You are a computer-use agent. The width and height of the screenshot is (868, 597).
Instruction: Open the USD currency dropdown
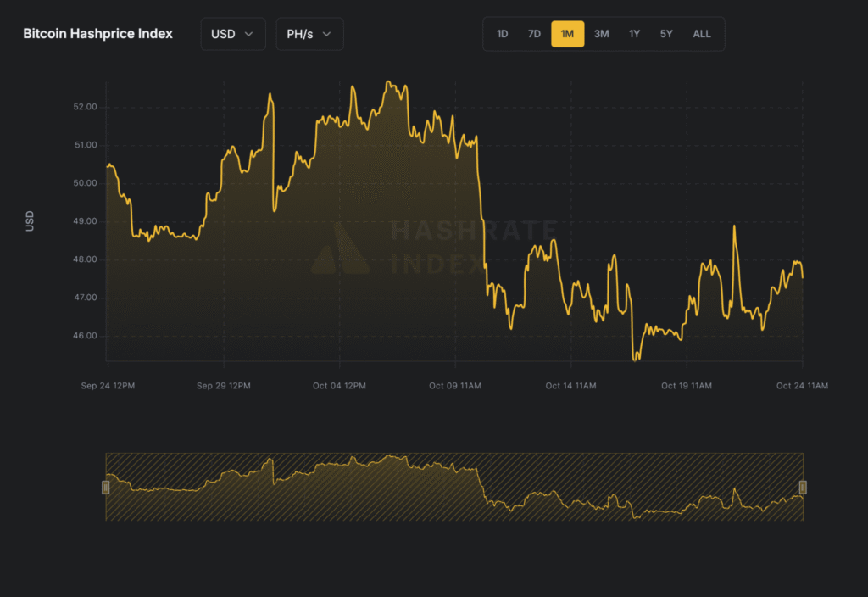point(232,34)
